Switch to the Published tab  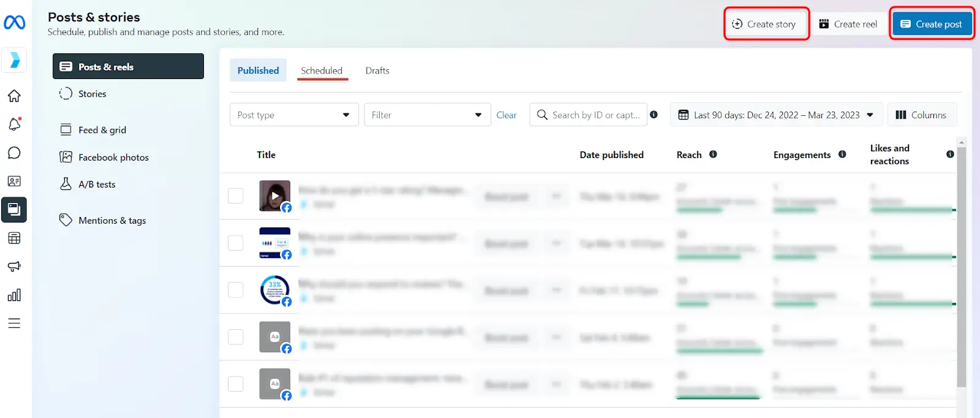point(258,70)
